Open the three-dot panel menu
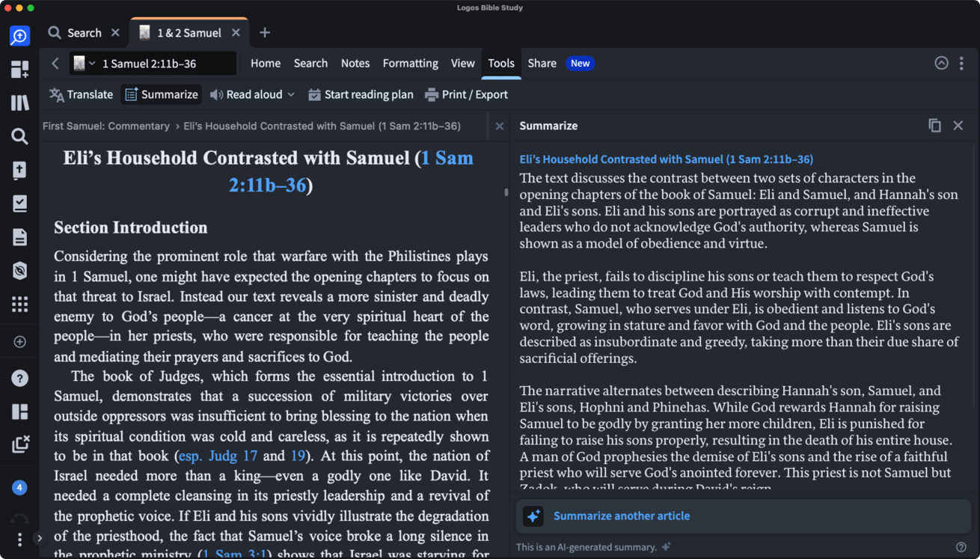The image size is (980, 559). click(x=961, y=64)
